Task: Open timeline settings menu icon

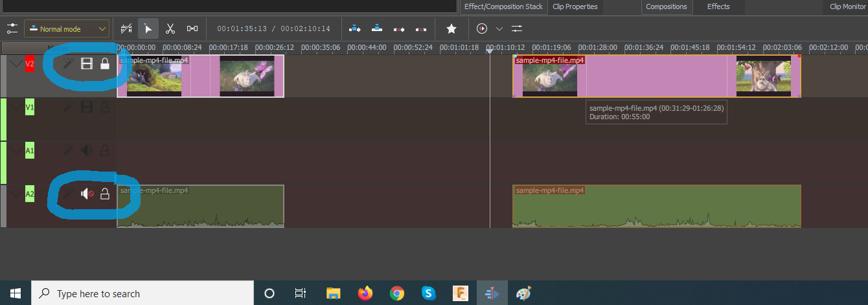Action: 516,28
